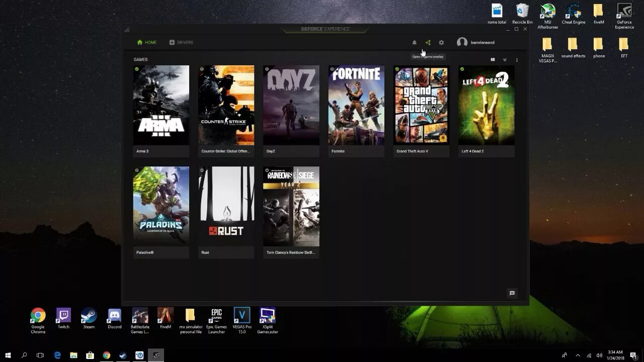Select the Recycle Bin icon

pyautogui.click(x=522, y=14)
